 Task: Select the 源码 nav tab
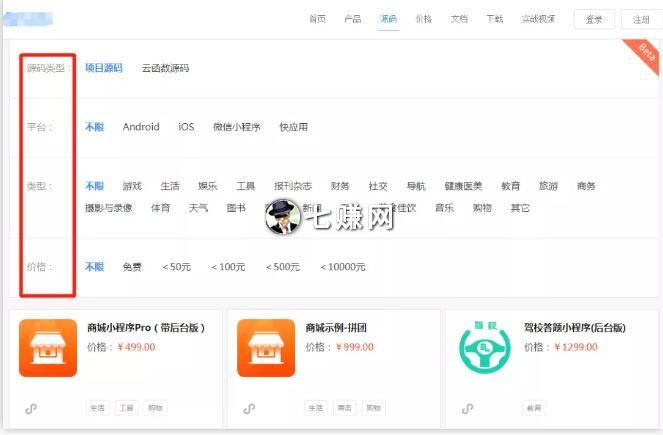click(388, 19)
